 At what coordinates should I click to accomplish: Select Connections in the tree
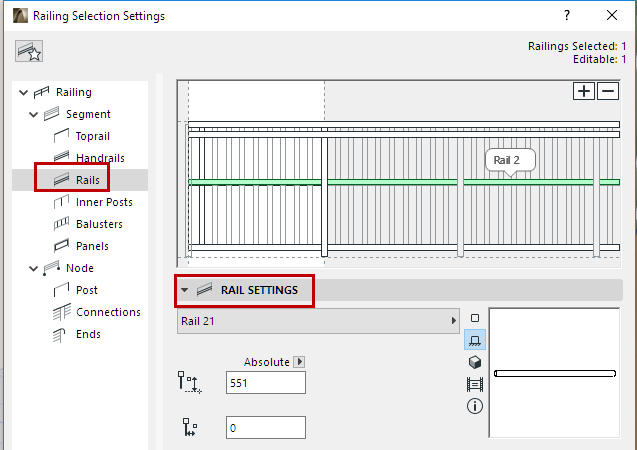[108, 312]
